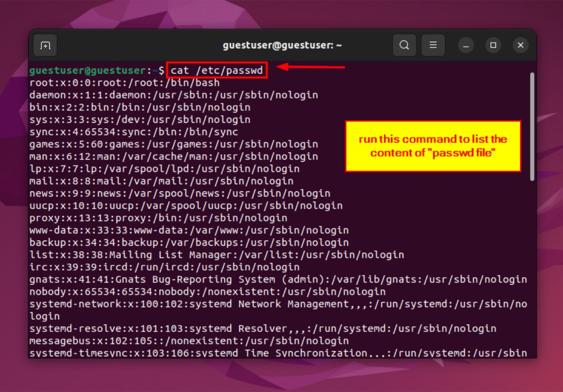The image size is (563, 392).
Task: Click the www-data user entry line
Action: pos(189,230)
